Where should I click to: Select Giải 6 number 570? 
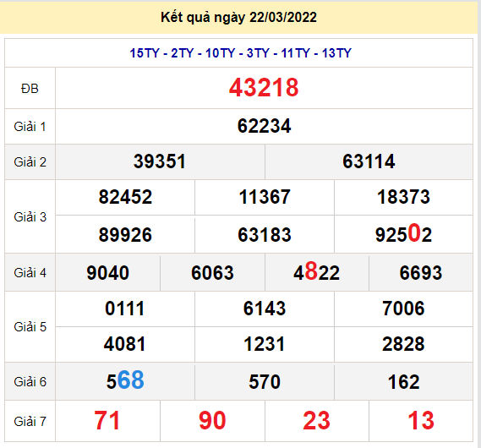264,382
